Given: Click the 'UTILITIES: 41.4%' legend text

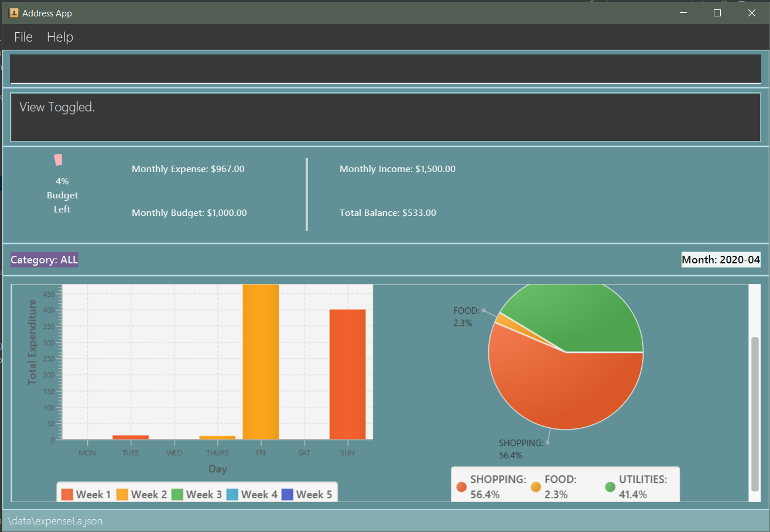Looking at the screenshot, I should pos(643,487).
